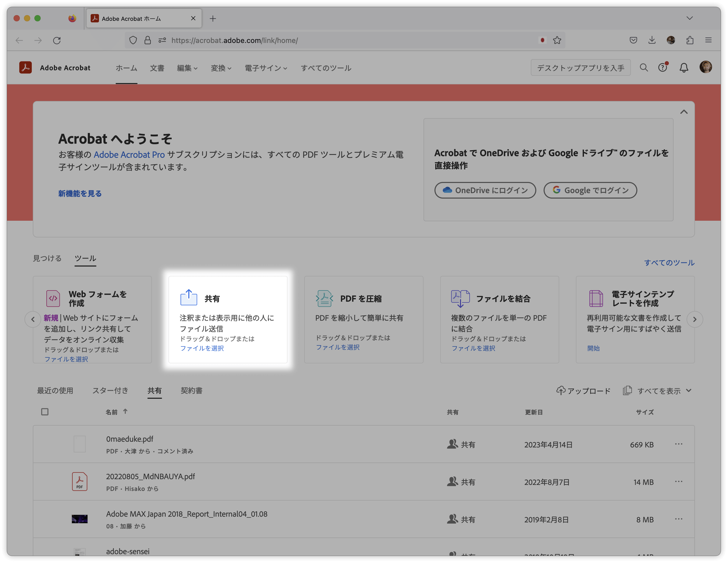Click the 共有 share tool icon
The image size is (728, 563).
click(x=189, y=298)
